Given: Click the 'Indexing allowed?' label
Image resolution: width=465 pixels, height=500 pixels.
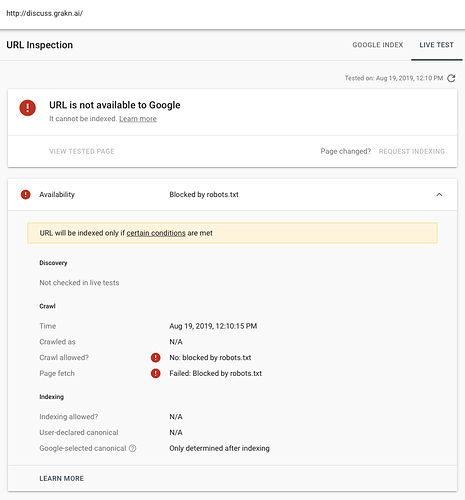Looking at the screenshot, I should click(x=69, y=417).
